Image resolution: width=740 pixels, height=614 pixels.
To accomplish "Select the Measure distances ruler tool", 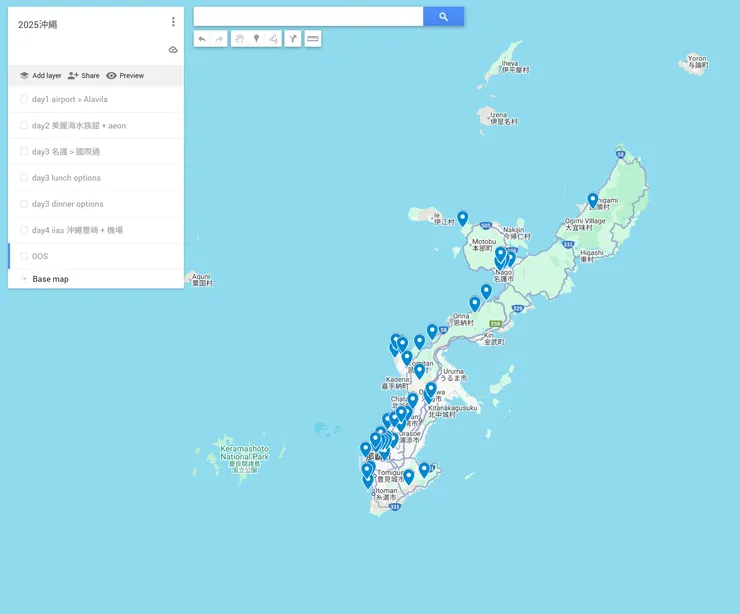I will [313, 39].
